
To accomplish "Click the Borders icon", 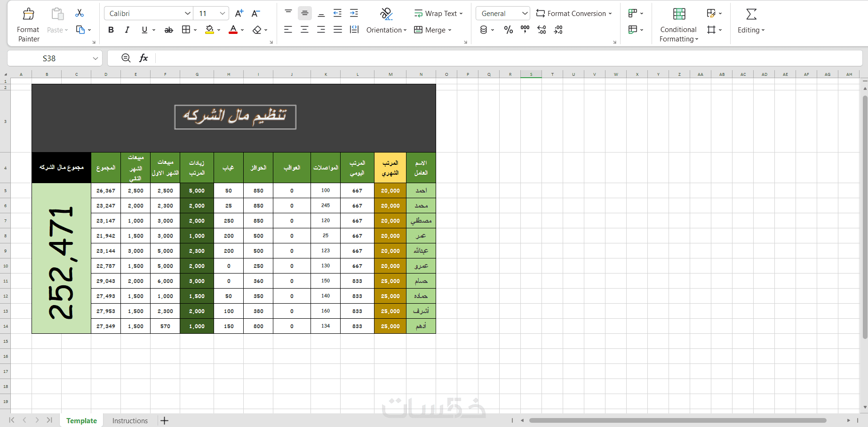I will (x=186, y=30).
